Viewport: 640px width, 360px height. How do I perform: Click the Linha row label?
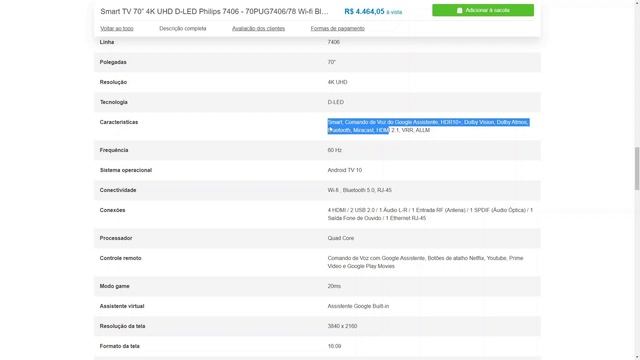pos(107,42)
